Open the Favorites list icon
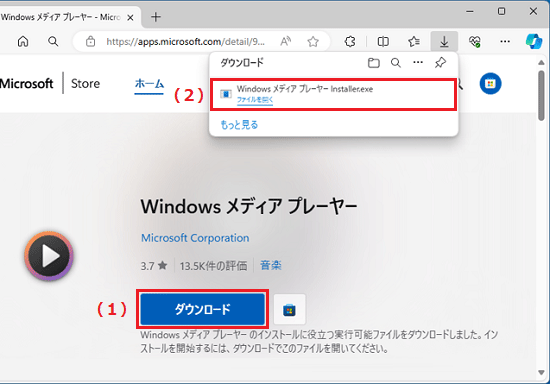The image size is (550, 384). pos(414,41)
